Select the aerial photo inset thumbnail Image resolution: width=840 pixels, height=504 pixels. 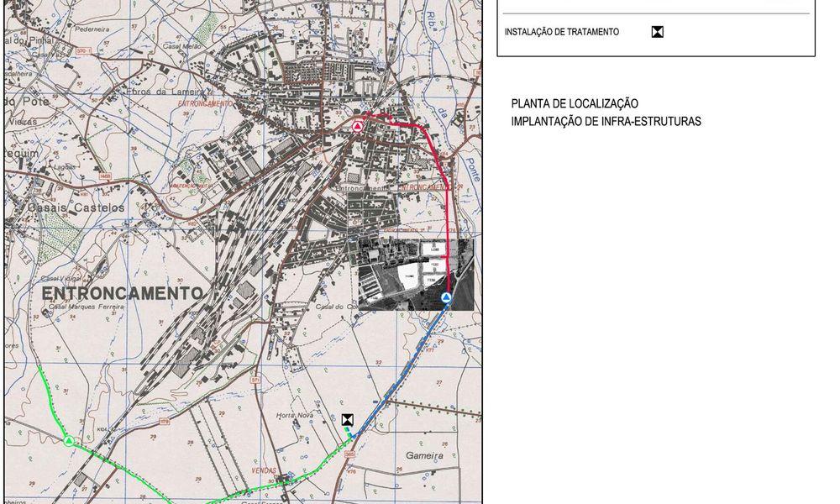coord(416,275)
